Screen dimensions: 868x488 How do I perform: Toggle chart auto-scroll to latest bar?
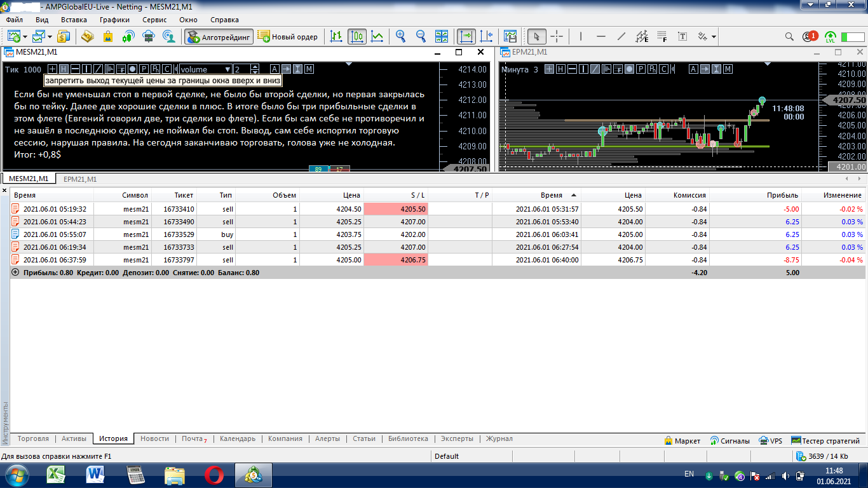click(x=466, y=36)
